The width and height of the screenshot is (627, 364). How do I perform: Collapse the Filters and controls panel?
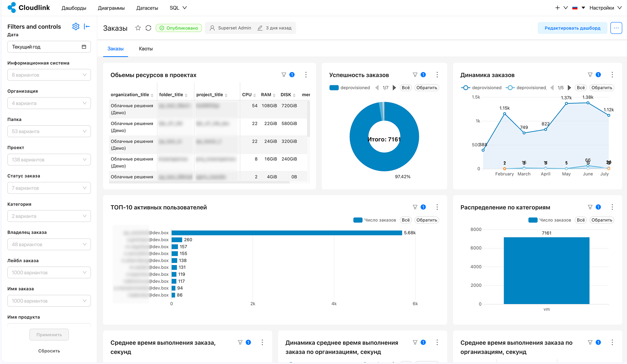87,26
